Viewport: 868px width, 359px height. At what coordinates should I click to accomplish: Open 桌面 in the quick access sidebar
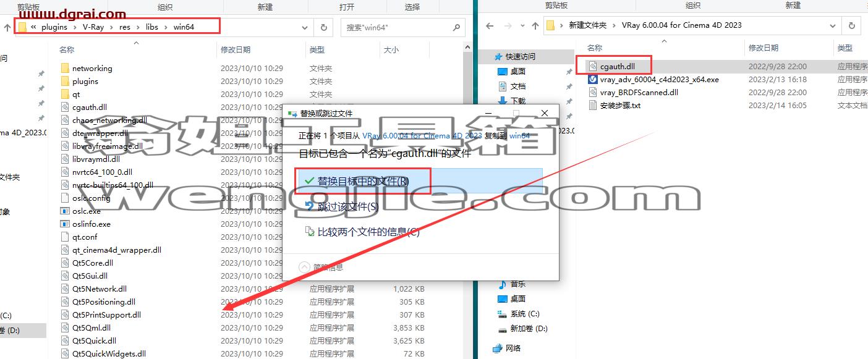[518, 71]
